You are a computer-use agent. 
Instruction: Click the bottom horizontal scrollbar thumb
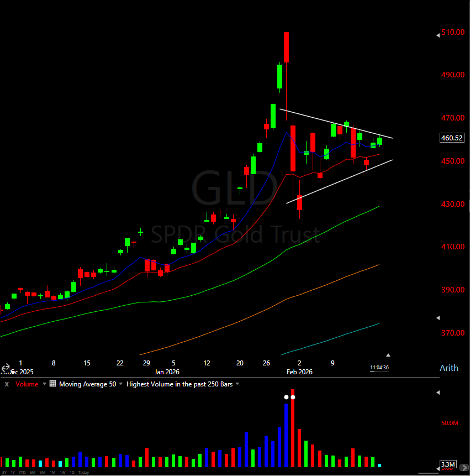[x=429, y=473]
